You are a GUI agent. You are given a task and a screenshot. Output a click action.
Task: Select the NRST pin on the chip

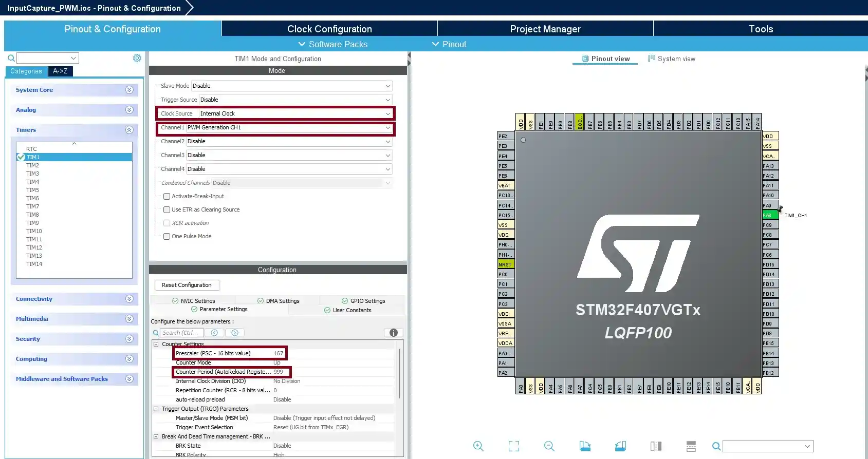point(506,264)
